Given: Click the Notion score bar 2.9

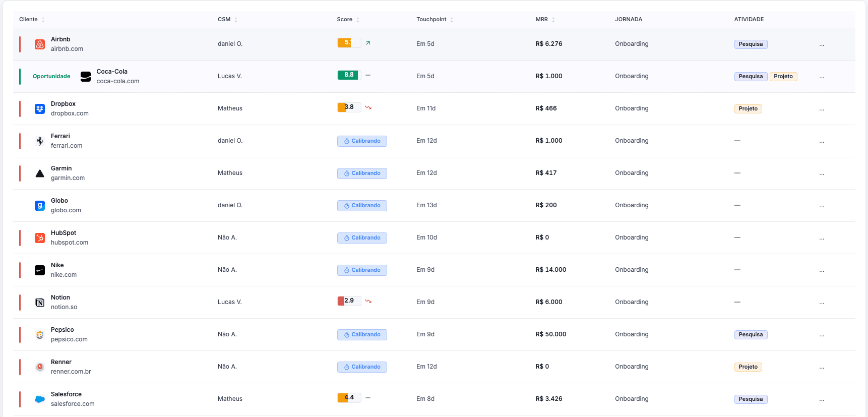Looking at the screenshot, I should (x=349, y=301).
